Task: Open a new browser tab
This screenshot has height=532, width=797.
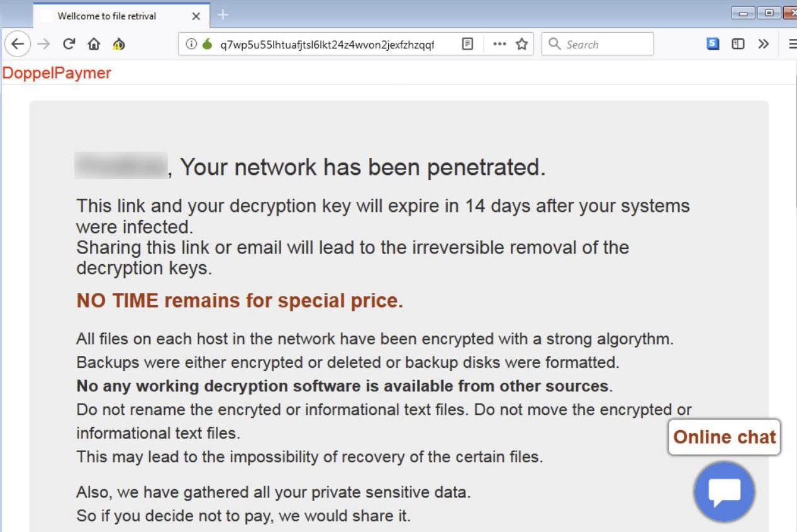Action: click(x=223, y=14)
